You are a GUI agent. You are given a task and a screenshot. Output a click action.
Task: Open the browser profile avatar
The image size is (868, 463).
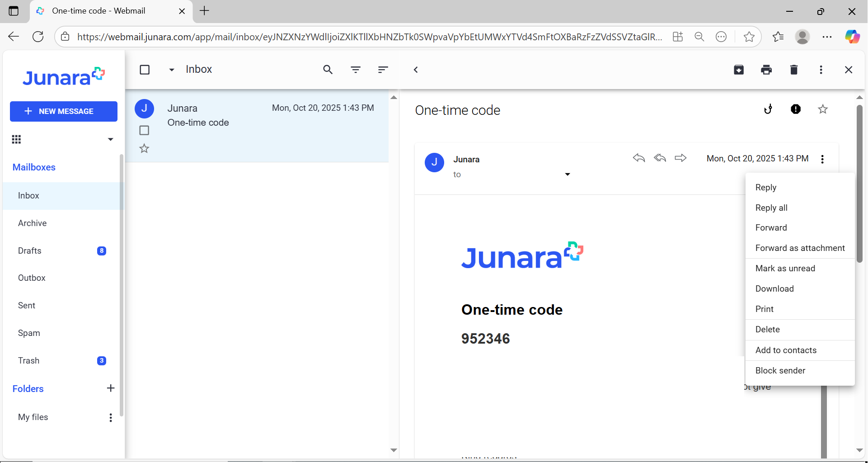pos(802,37)
